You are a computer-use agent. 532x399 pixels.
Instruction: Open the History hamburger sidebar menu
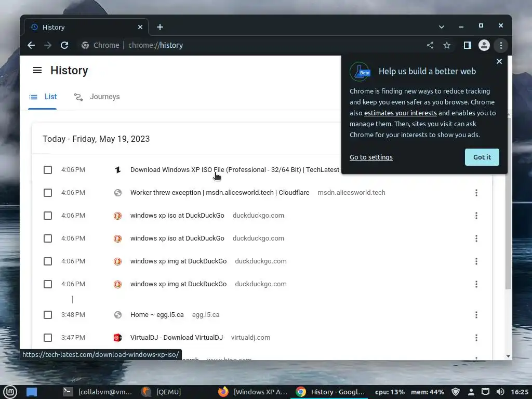pos(37,70)
